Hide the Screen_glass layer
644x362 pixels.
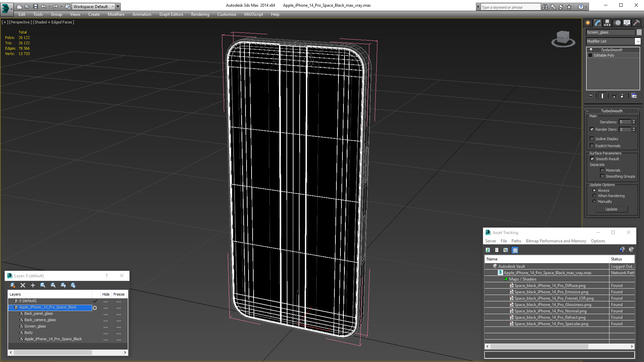point(105,326)
